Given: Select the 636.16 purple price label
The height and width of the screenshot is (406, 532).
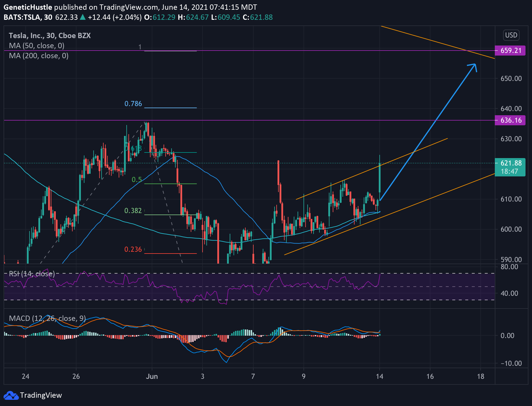Looking at the screenshot, I should pyautogui.click(x=510, y=120).
